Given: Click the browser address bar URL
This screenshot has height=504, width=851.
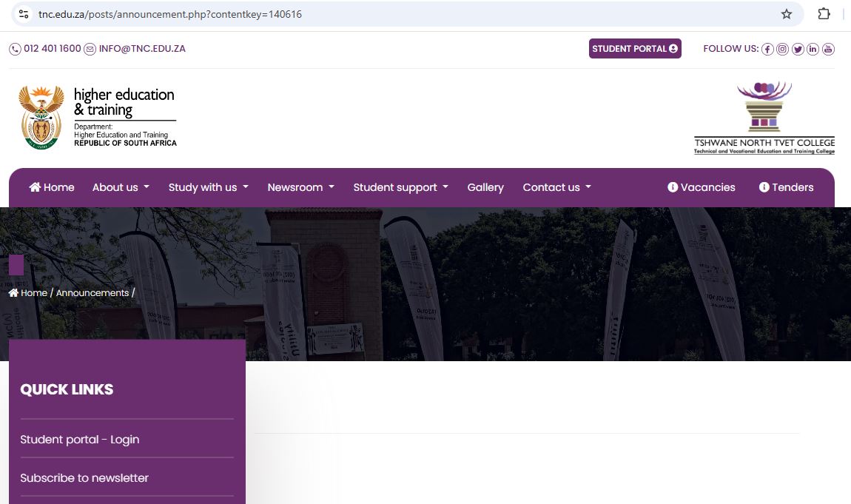Looking at the screenshot, I should (170, 14).
